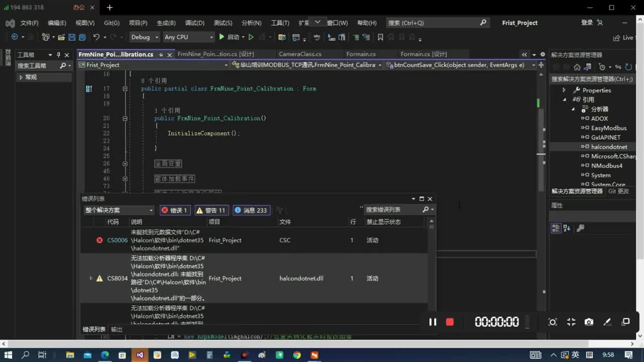Click the Visual Studio icon on the taskbar
This screenshot has width=644, height=362.
[x=139, y=355]
